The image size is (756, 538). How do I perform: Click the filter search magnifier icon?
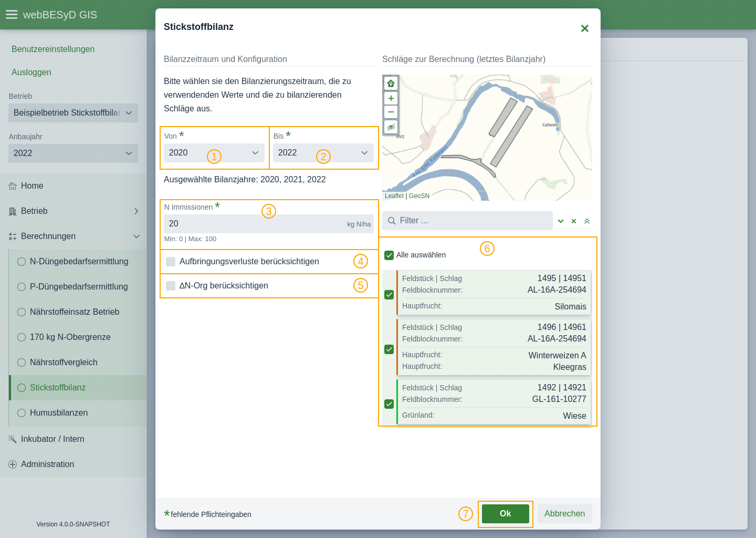click(392, 221)
